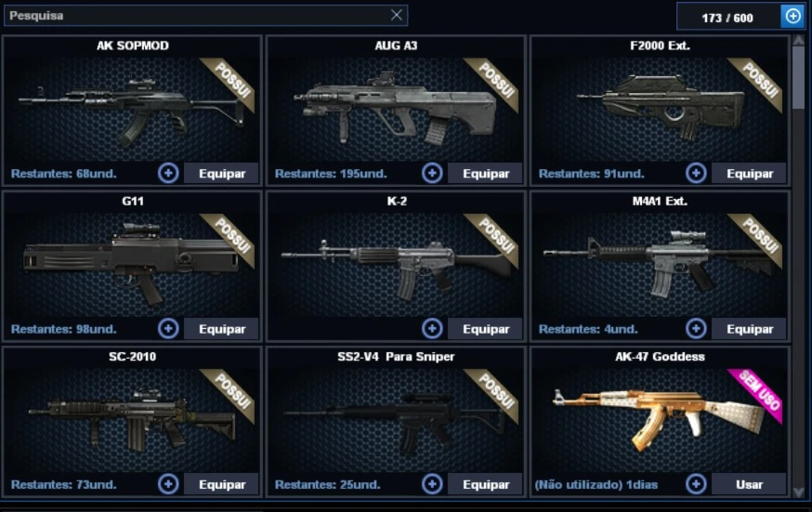This screenshot has width=812, height=512.
Task: Click the plus icon on AK-47 Goddess card
Action: [x=696, y=484]
